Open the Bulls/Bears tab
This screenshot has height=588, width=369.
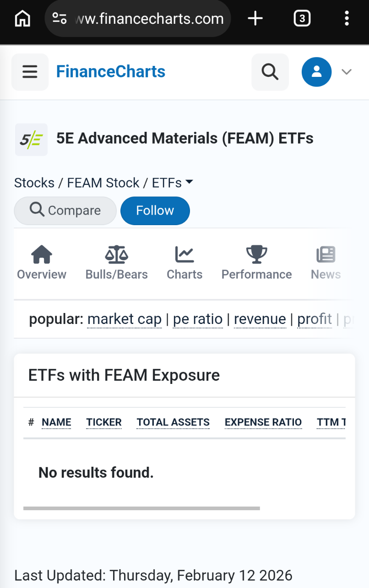117,263
